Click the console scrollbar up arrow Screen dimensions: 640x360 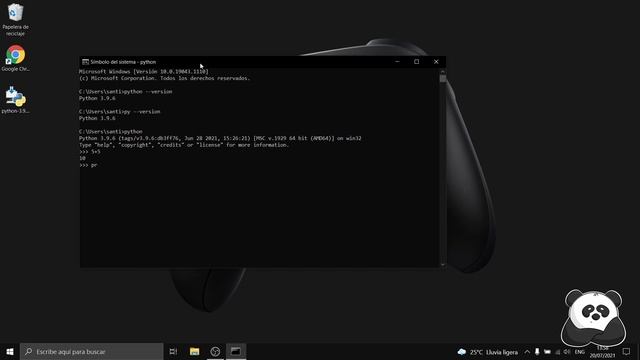coord(443,72)
